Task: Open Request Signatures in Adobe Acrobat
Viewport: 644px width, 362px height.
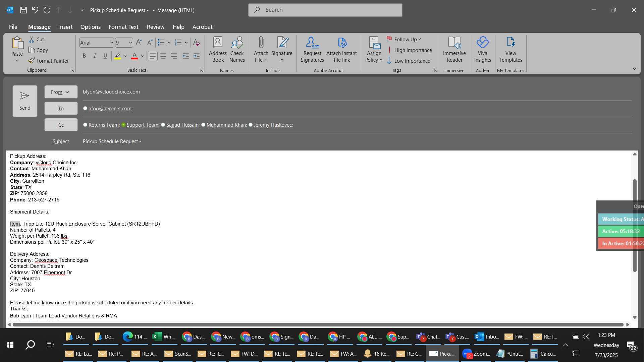Action: point(312,50)
